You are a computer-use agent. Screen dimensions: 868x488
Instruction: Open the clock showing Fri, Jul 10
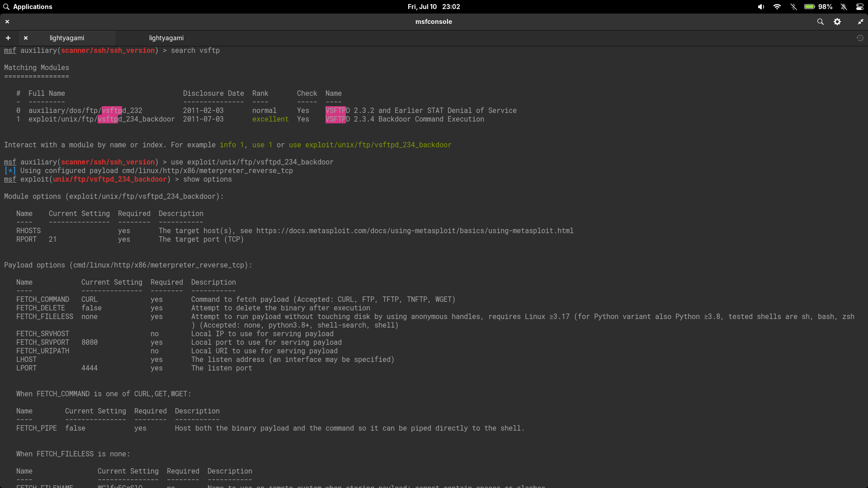pos(434,7)
